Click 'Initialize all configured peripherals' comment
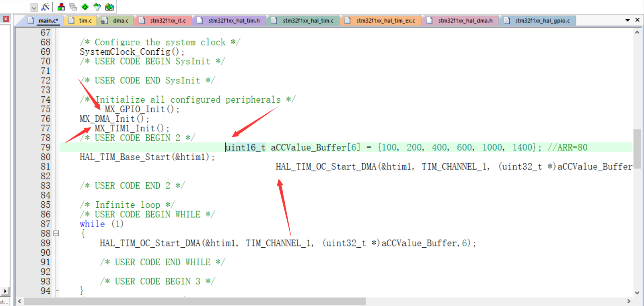Screen dimensions: 644x306 click(x=187, y=99)
